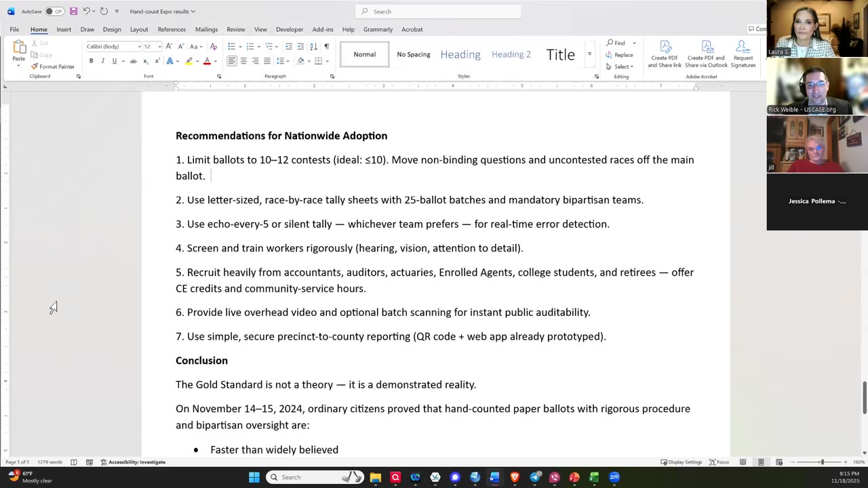Screen dimensions: 868x488
Task: Open the File menu
Action: click(14, 29)
